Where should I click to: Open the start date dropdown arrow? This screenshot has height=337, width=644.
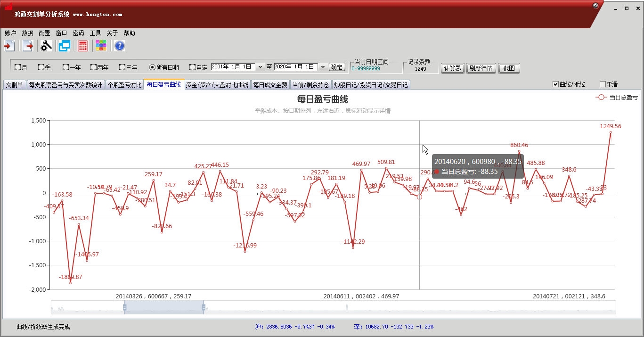click(x=260, y=67)
